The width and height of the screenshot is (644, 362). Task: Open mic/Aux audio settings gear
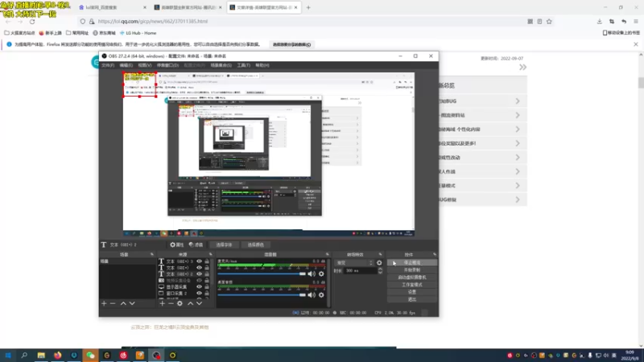tap(321, 274)
